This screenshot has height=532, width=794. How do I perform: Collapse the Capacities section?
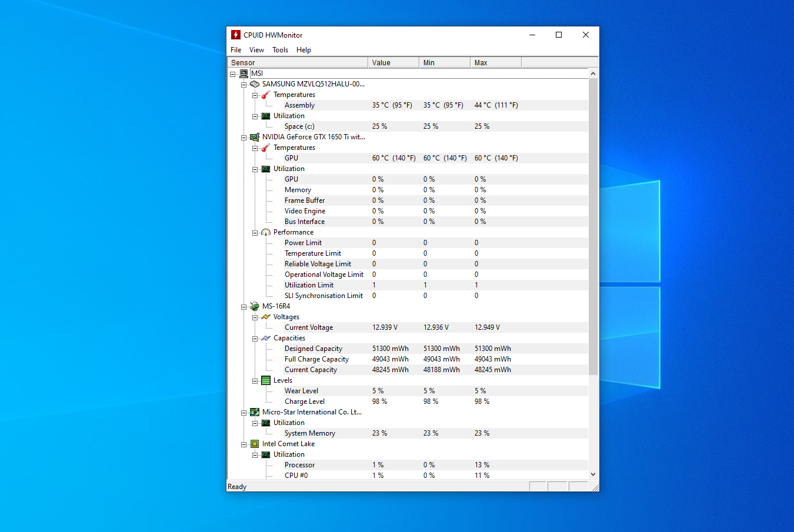point(255,339)
